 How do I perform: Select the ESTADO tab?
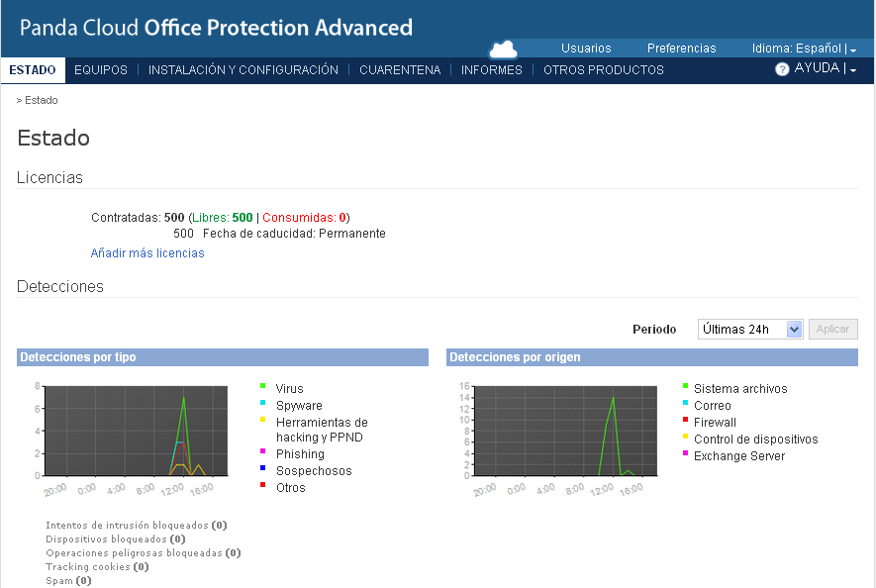33,70
